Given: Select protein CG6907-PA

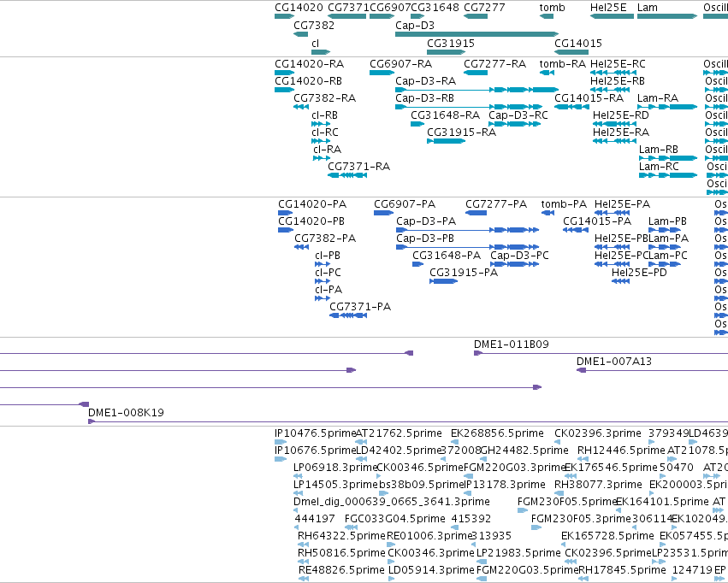Looking at the screenshot, I should coord(405,204).
